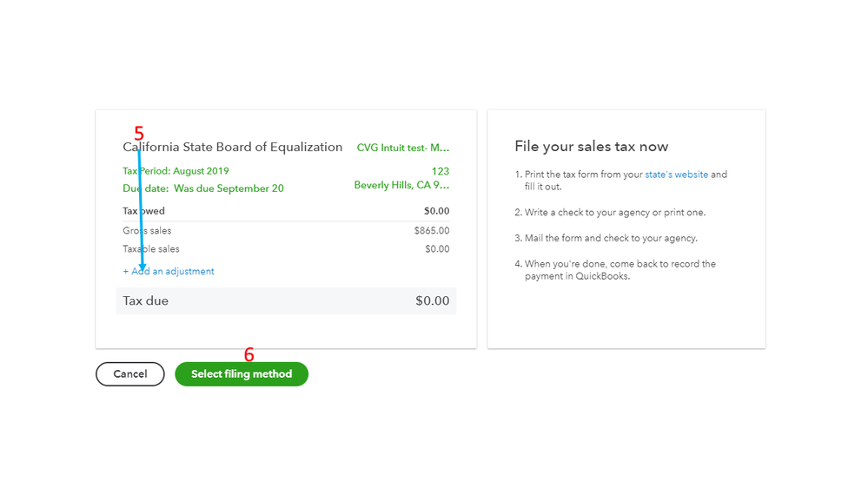Viewport: 868px width, 488px height.
Task: Click the CVG Intuit test company name
Action: point(403,148)
